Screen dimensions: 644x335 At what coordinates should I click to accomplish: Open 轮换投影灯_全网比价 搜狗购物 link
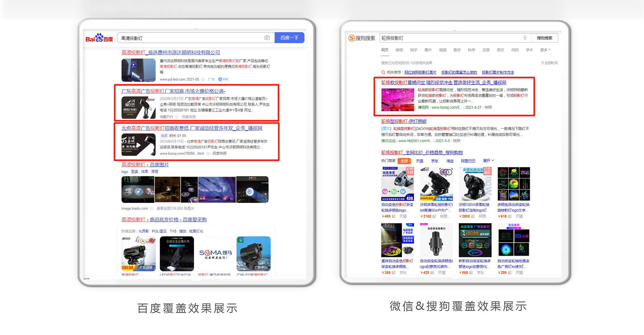[x=422, y=152]
